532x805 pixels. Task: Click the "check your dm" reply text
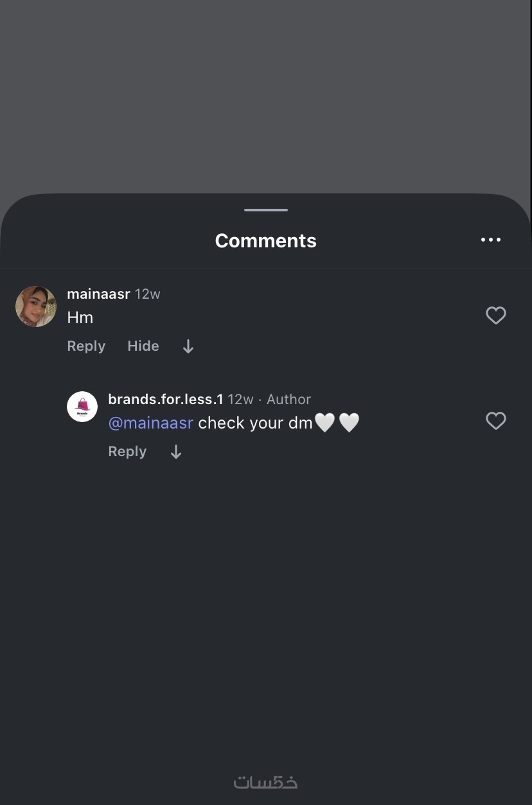[255, 423]
